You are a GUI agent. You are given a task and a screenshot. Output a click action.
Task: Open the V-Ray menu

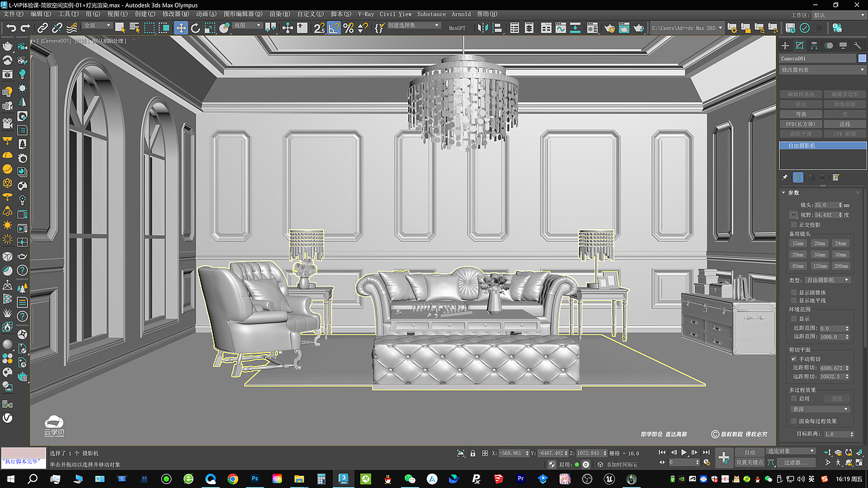(366, 14)
